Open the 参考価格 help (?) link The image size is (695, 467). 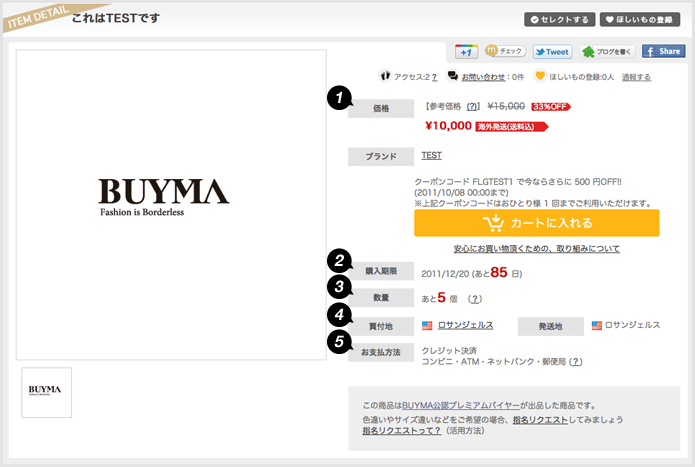472,106
